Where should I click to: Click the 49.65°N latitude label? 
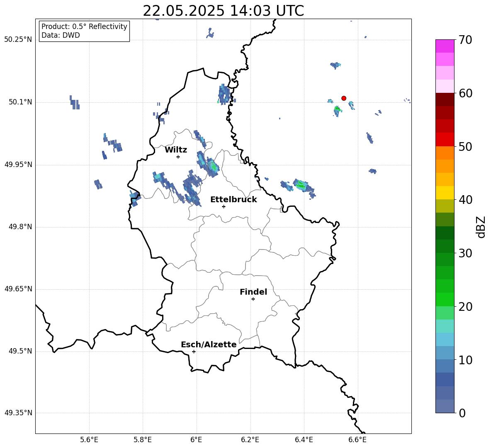click(x=18, y=289)
